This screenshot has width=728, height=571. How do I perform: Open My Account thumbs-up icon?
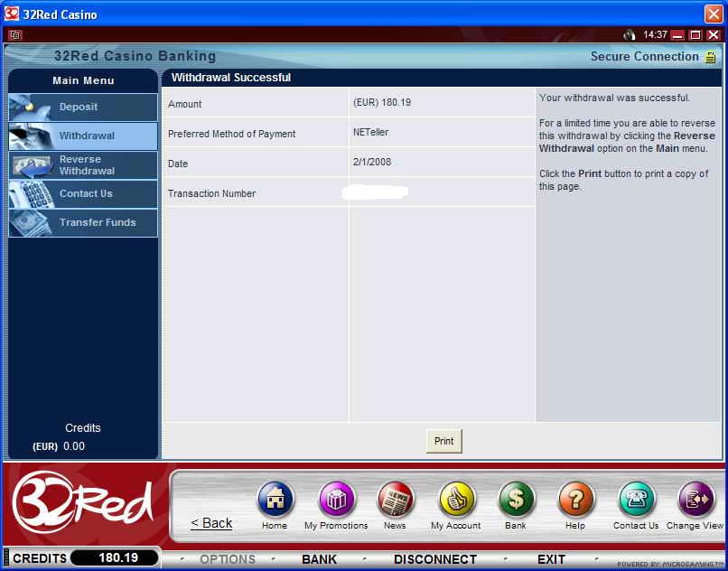(457, 500)
